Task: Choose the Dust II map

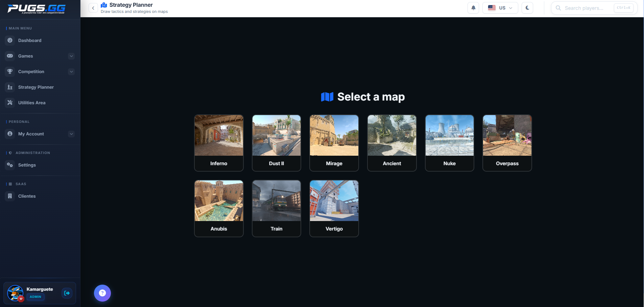Action: pos(276,143)
